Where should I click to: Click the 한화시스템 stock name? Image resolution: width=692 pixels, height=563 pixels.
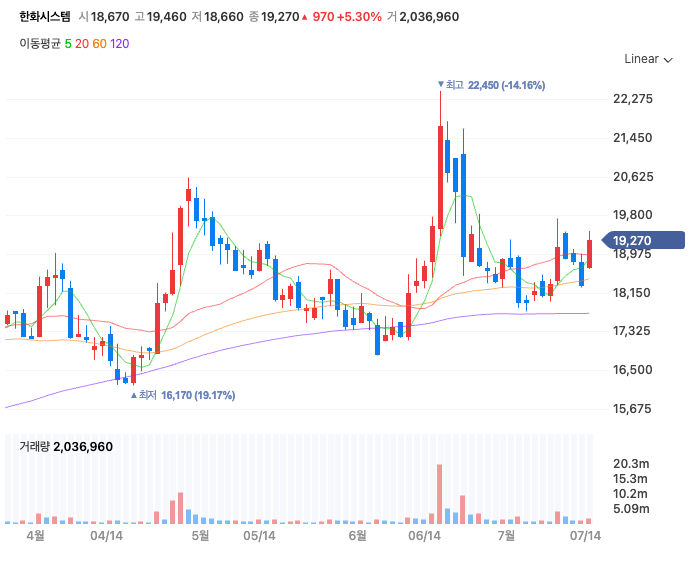(45, 17)
